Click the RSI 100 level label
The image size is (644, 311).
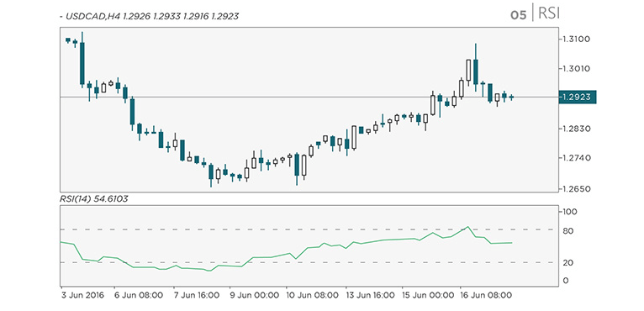pyautogui.click(x=571, y=212)
